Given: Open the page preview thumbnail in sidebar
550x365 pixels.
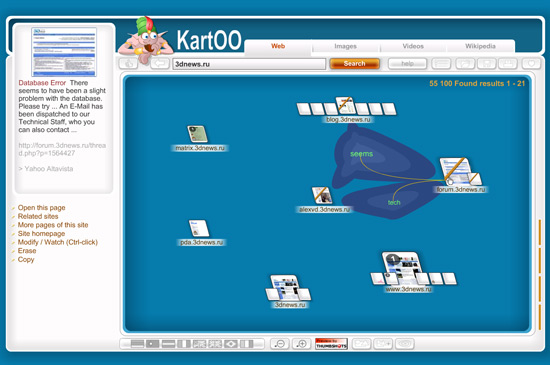Looking at the screenshot, I should [x=64, y=52].
